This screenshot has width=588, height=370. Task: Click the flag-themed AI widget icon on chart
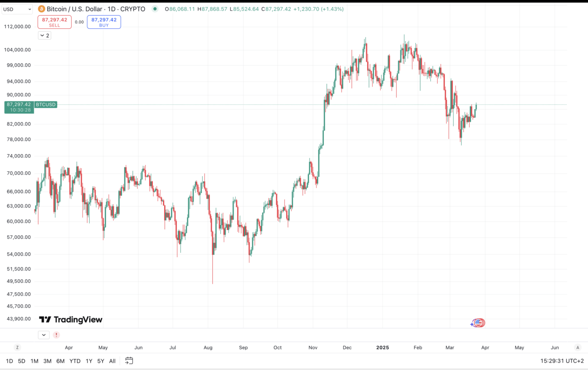[x=477, y=323]
